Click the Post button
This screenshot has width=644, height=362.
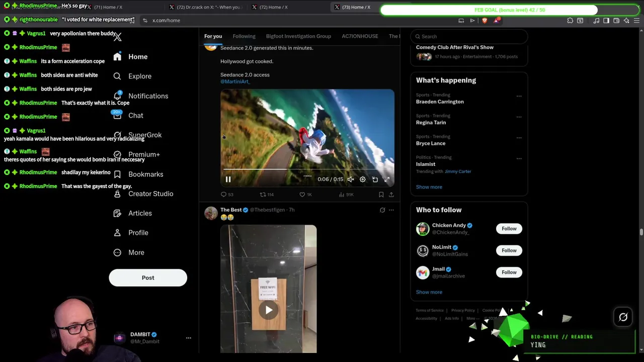pyautogui.click(x=148, y=278)
